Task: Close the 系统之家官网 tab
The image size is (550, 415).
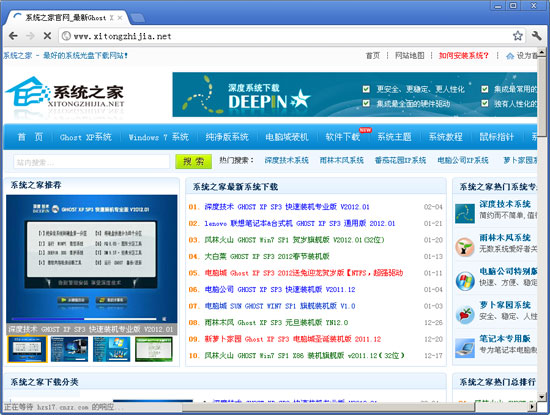Action: click(120, 18)
